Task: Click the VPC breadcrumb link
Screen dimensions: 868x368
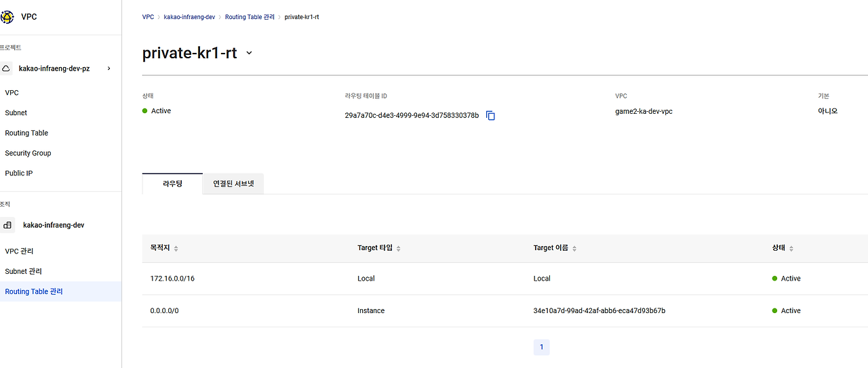Action: (148, 17)
